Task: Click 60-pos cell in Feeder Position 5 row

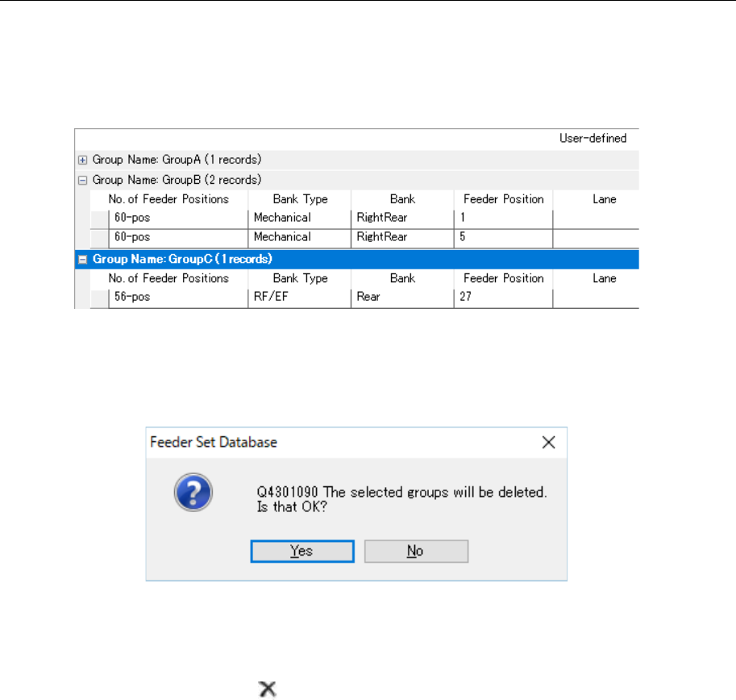Action: (178, 239)
